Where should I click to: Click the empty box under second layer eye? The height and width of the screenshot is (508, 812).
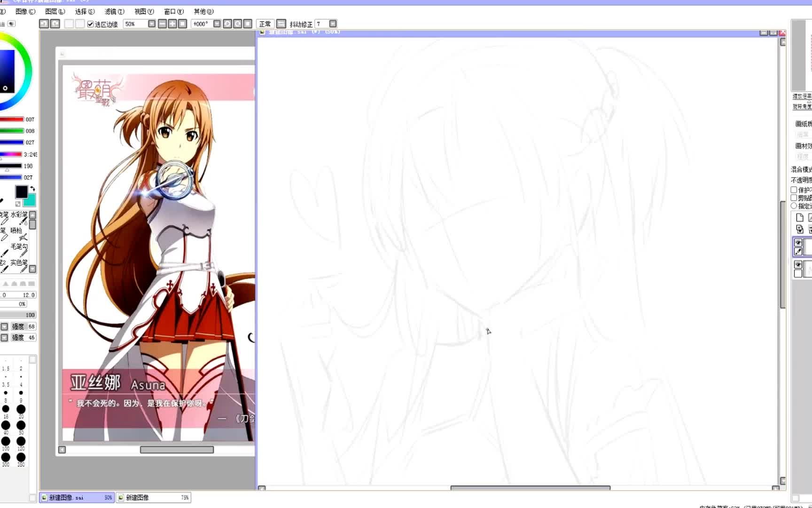coord(798,274)
